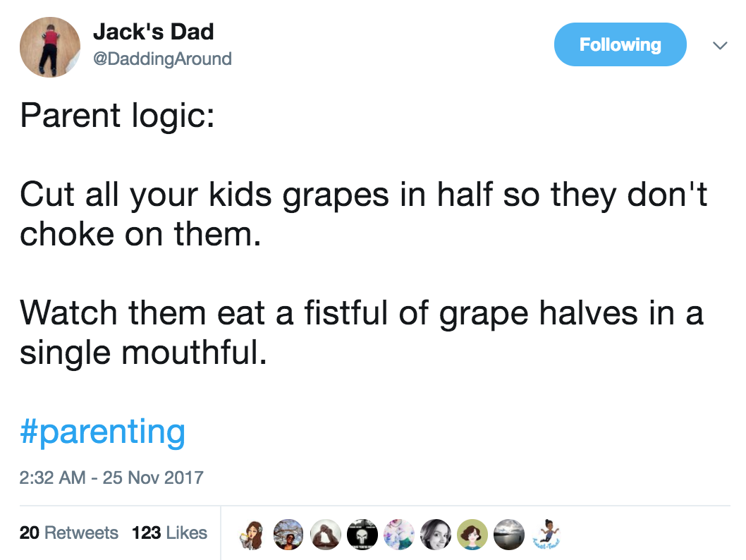The image size is (746, 560).
Task: Open the #parenting hashtag
Action: pyautogui.click(x=103, y=432)
